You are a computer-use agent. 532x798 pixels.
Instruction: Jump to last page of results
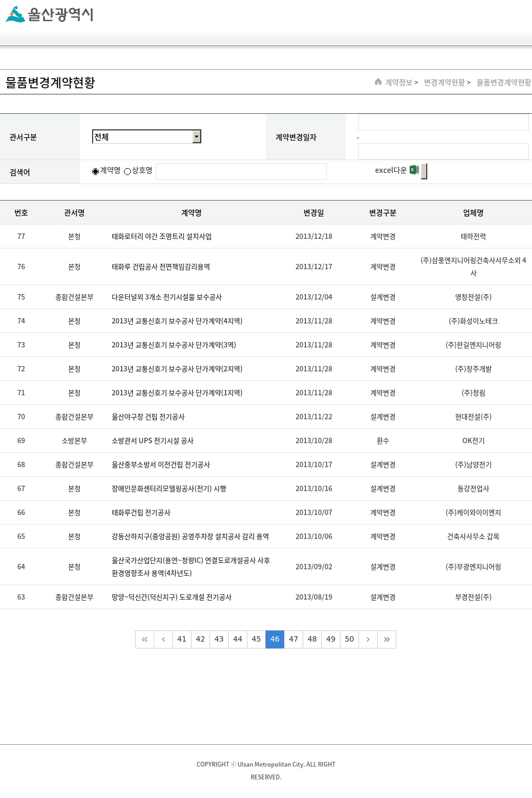tap(387, 639)
